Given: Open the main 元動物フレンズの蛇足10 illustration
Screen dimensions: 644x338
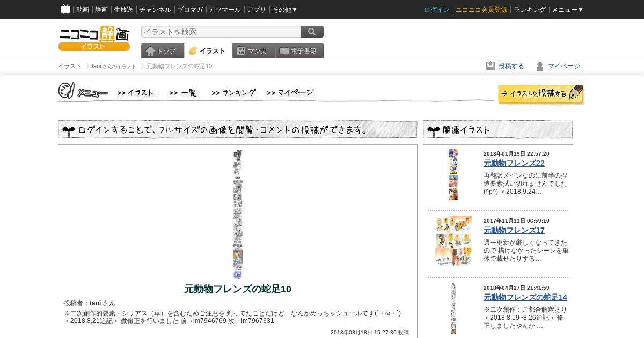Looking at the screenshot, I should 238,214.
